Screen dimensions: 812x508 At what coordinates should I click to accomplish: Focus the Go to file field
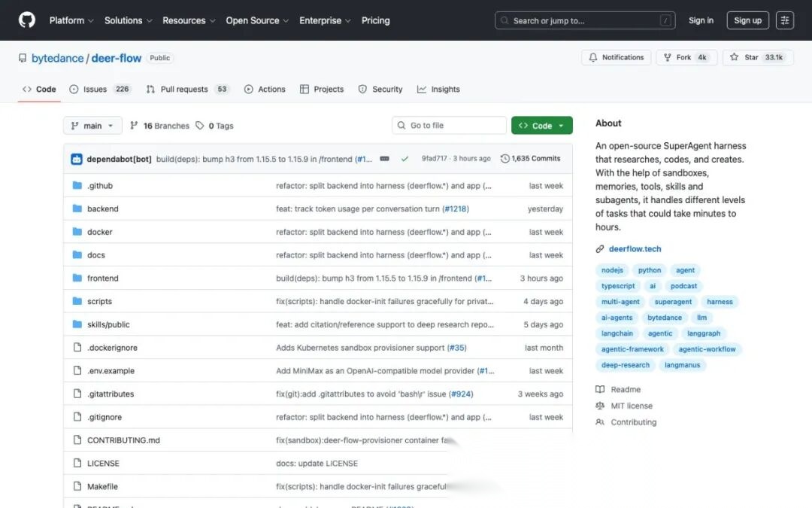tap(449, 126)
